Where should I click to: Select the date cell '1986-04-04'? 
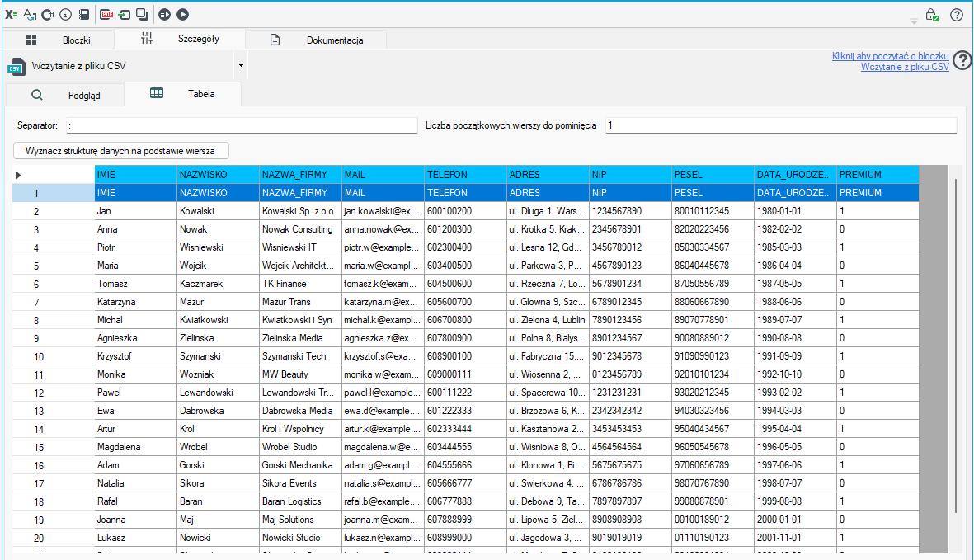click(x=795, y=265)
